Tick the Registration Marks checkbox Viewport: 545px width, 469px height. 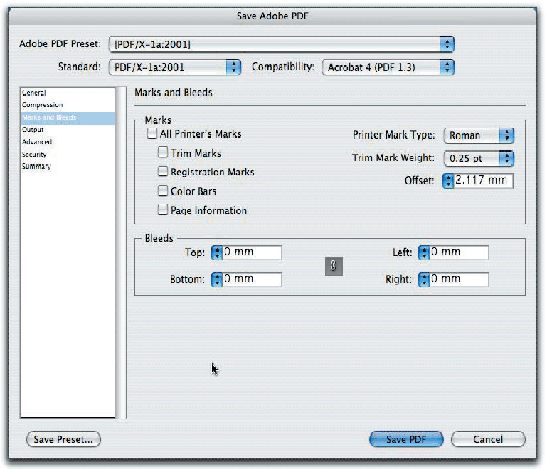[163, 171]
